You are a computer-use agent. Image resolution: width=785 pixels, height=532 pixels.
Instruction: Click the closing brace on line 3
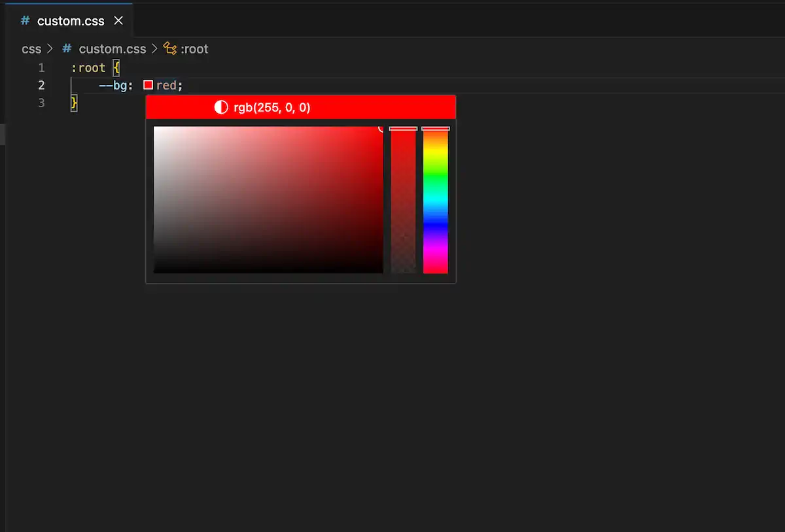click(x=73, y=103)
